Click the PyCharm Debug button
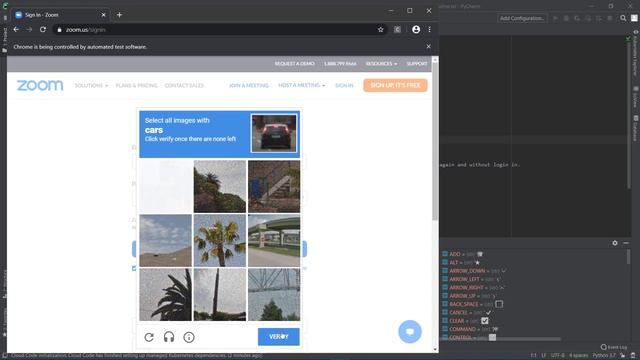This screenshot has width=640, height=360. pyautogui.click(x=566, y=18)
